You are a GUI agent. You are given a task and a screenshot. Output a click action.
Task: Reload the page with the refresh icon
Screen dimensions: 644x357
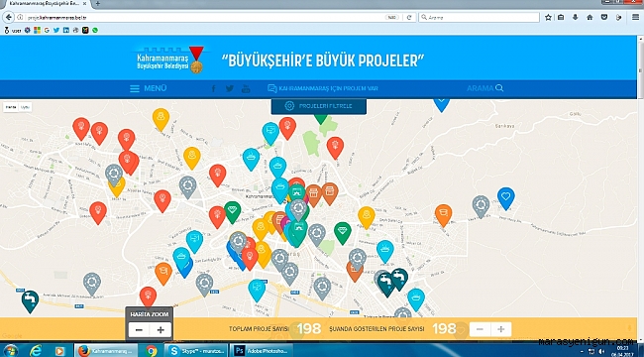(x=409, y=18)
